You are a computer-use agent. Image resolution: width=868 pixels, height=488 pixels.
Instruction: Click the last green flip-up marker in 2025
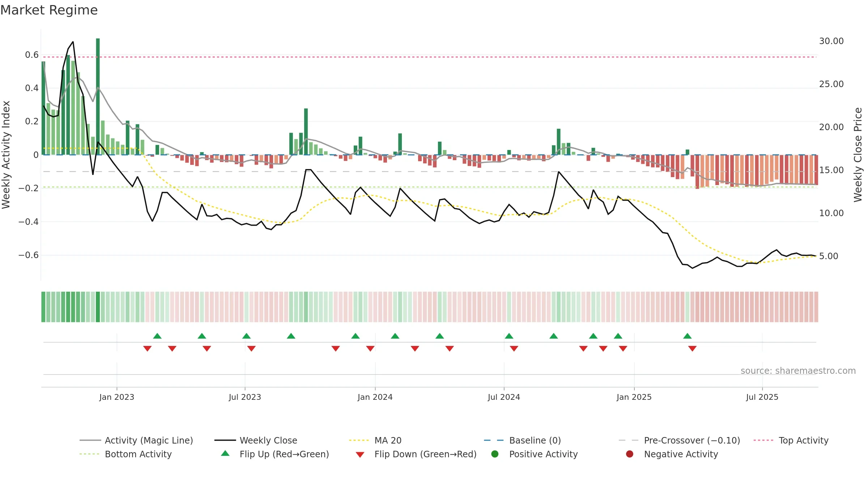click(688, 336)
